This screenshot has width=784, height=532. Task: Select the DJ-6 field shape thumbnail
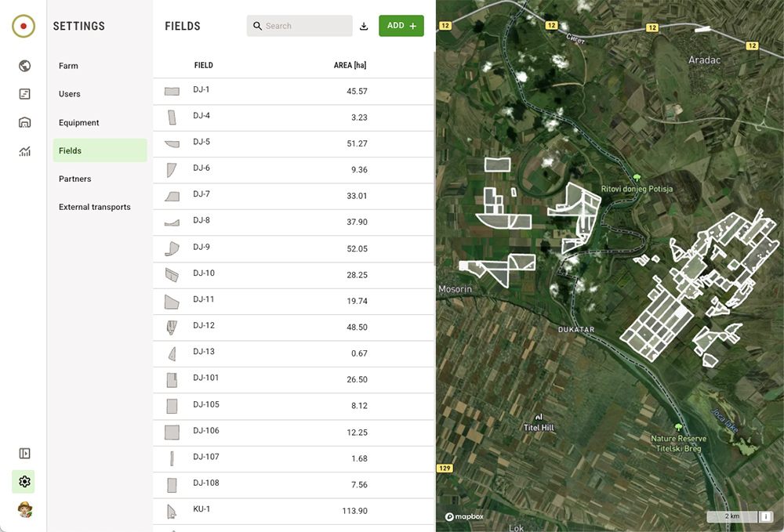tap(172, 170)
